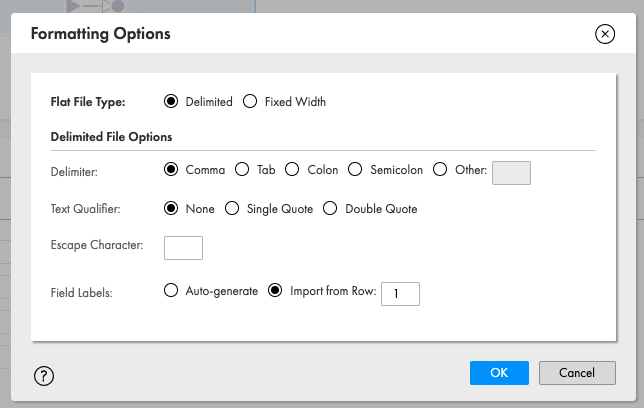Choose Fixed Width flat file type
Image resolution: width=644 pixels, height=408 pixels.
[250, 101]
